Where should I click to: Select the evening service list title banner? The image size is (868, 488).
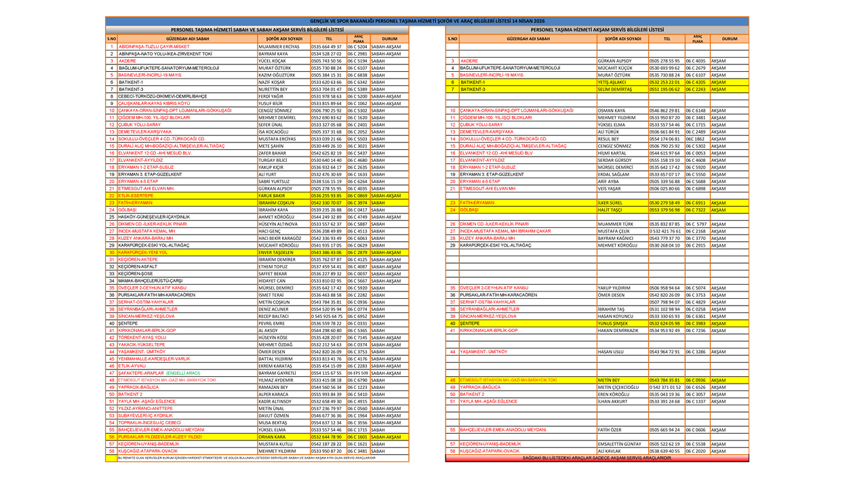[597, 30]
